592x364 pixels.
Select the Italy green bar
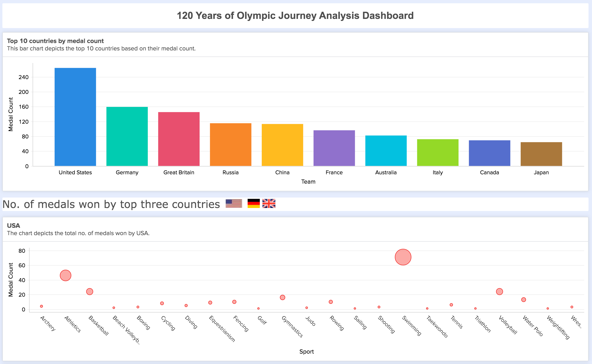(438, 152)
